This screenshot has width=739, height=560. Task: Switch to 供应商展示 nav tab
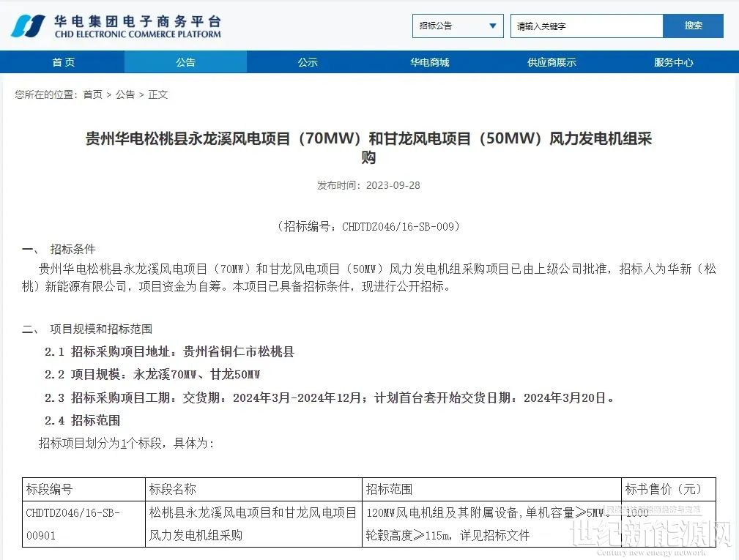tap(552, 62)
